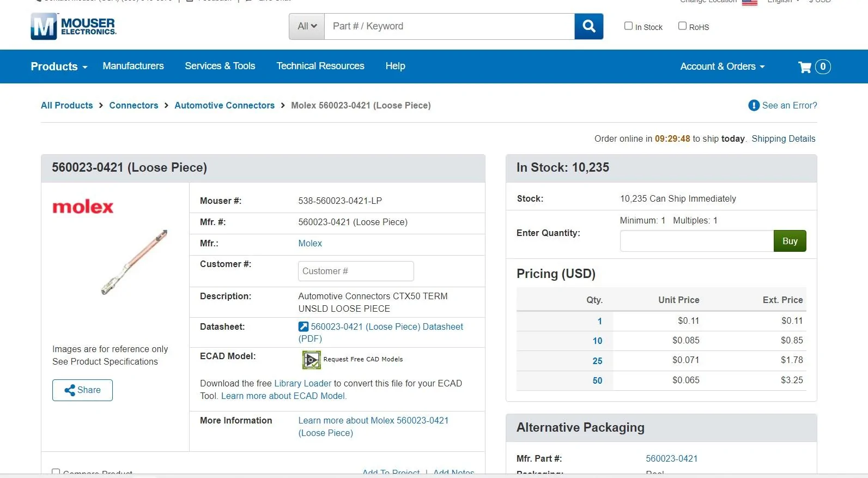Click the Molex brand logo

(83, 207)
